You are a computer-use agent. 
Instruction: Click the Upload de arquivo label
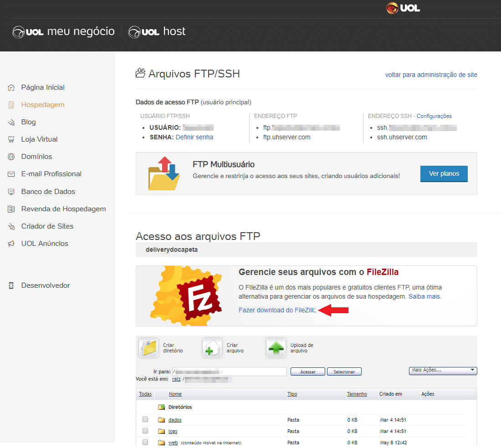pyautogui.click(x=302, y=348)
